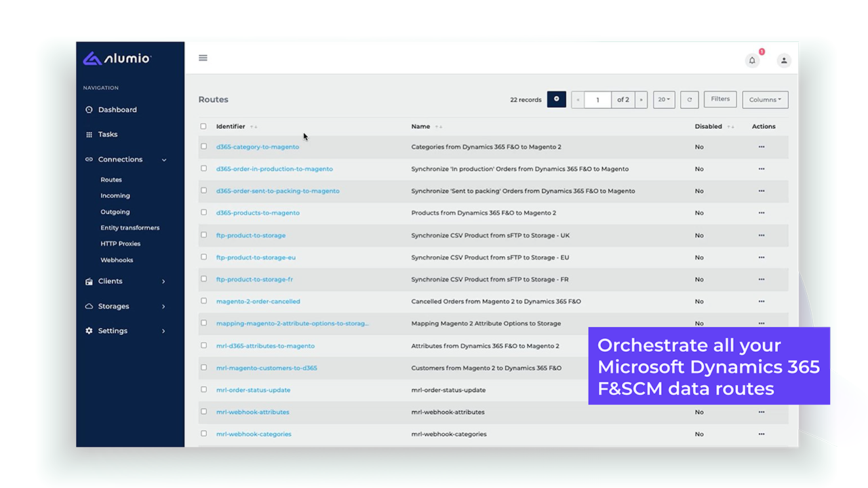Image resolution: width=868 pixels, height=488 pixels.
Task: Click the page number input field
Action: [x=598, y=100]
